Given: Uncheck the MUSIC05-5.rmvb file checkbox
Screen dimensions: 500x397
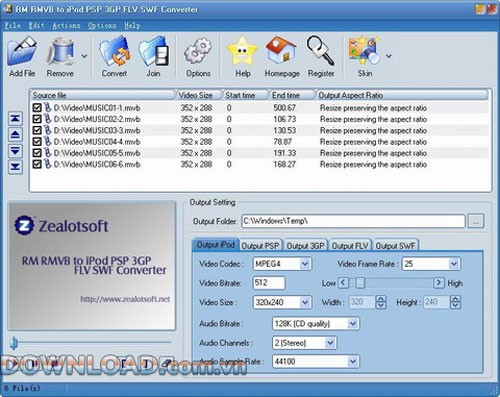Looking at the screenshot, I should point(37,153).
